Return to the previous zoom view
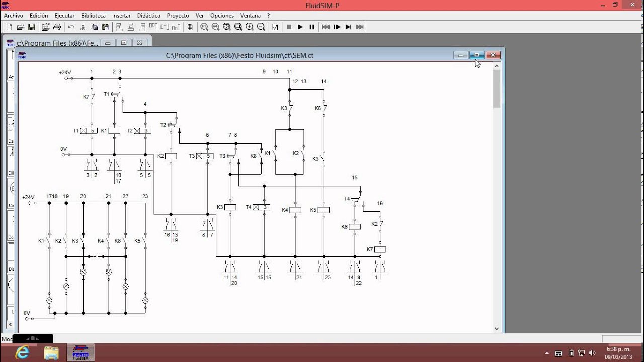644x362 pixels. [x=216, y=27]
